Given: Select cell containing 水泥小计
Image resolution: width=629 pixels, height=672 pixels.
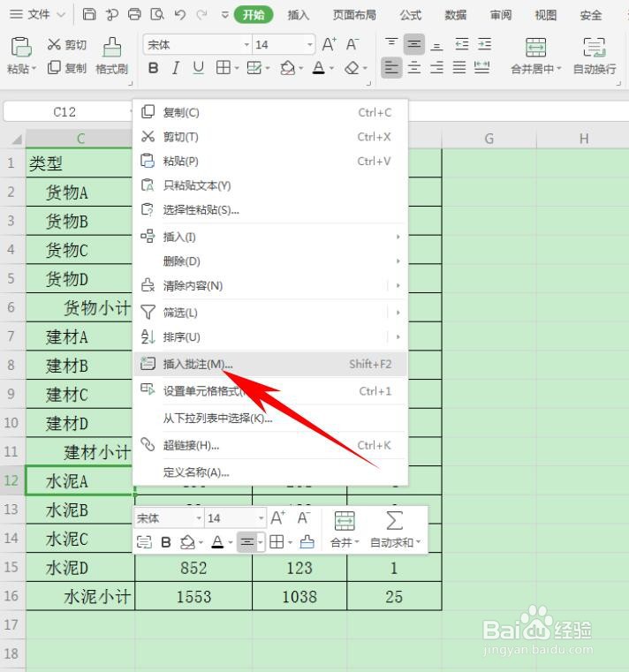Looking at the screenshot, I should 80,596.
